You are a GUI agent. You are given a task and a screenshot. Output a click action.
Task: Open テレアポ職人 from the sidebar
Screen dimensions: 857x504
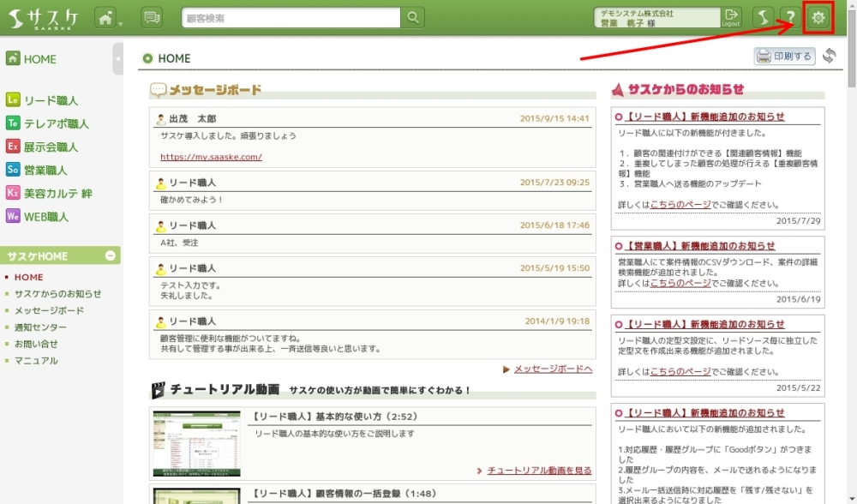(57, 123)
